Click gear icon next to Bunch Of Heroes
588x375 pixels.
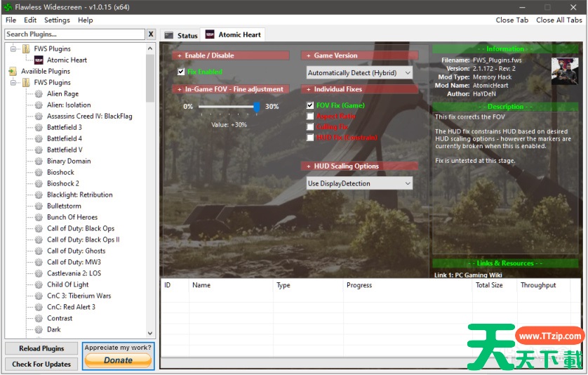(x=39, y=217)
